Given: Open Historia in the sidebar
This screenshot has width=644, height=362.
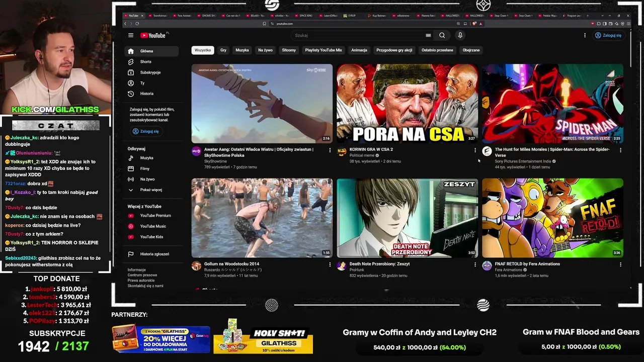Looking at the screenshot, I should point(151,94).
